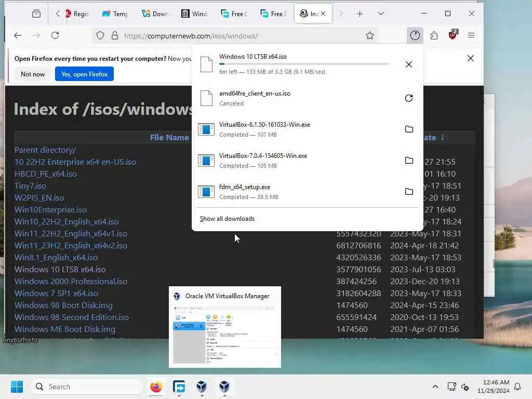Screen dimensions: 532x399
Task: Switch to the Regis tab
Action: 77,14
